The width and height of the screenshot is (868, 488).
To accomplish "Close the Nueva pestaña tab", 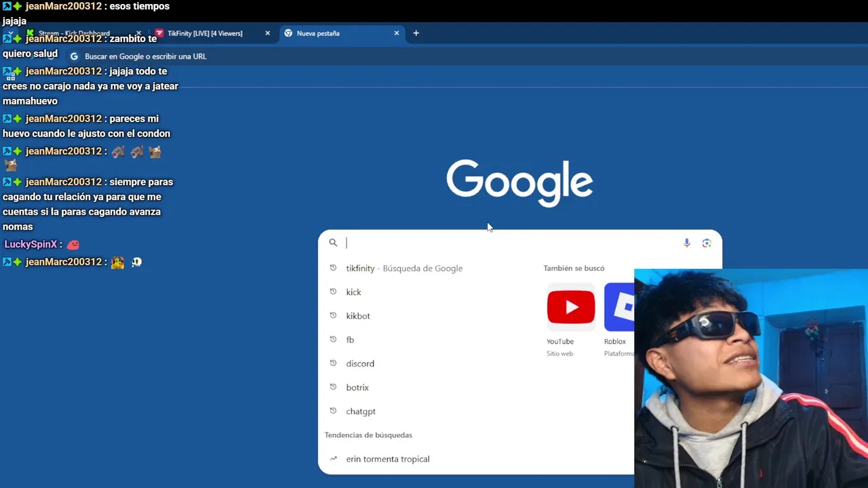I will click(x=397, y=33).
